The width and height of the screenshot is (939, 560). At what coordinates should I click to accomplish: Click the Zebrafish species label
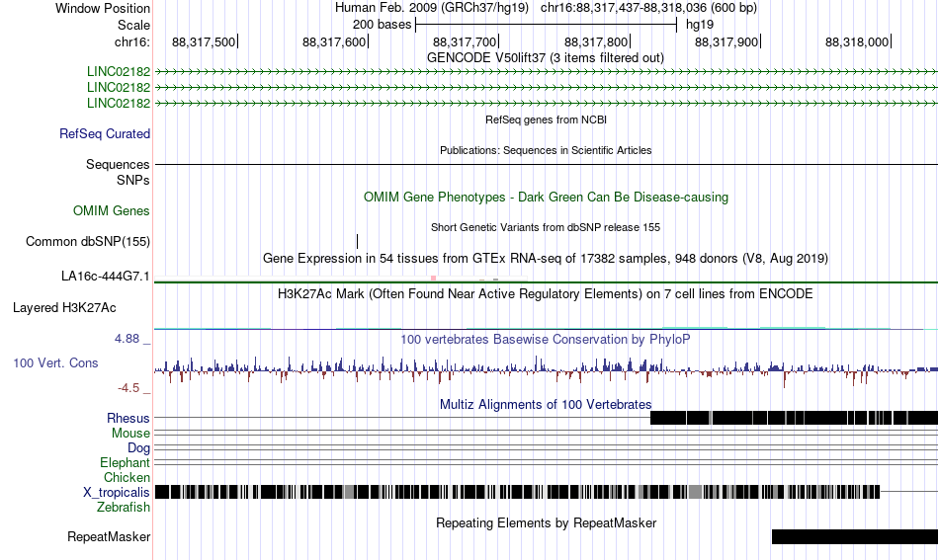pos(124,508)
